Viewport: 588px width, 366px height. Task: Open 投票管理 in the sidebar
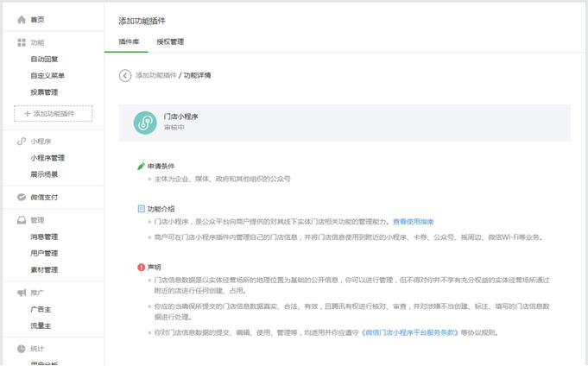coord(44,92)
